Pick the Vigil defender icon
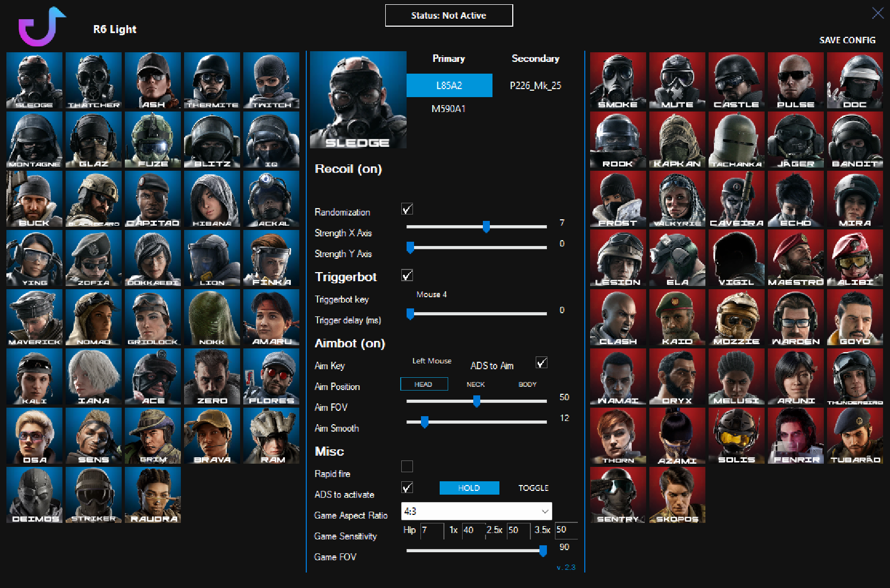Image resolution: width=890 pixels, height=588 pixels. [736, 258]
